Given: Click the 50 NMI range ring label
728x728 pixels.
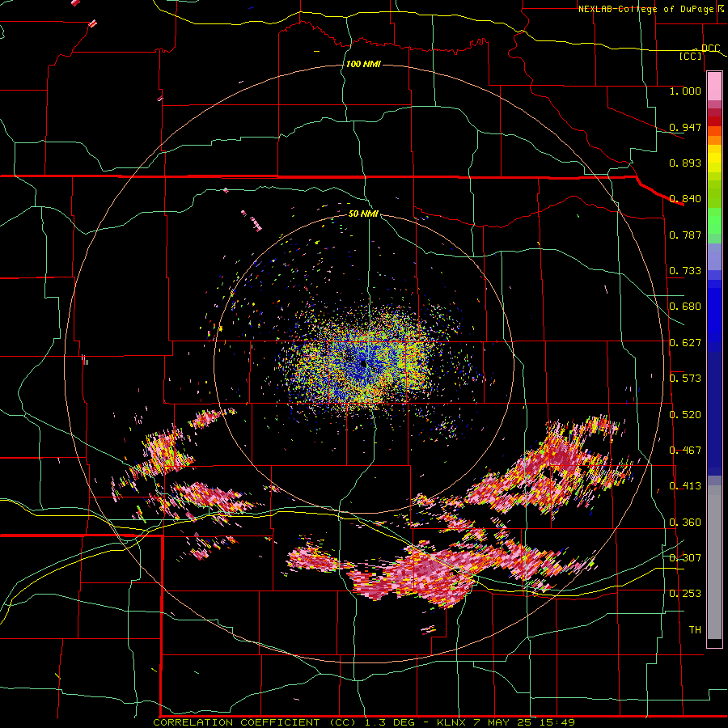Looking at the screenshot, I should [x=363, y=214].
